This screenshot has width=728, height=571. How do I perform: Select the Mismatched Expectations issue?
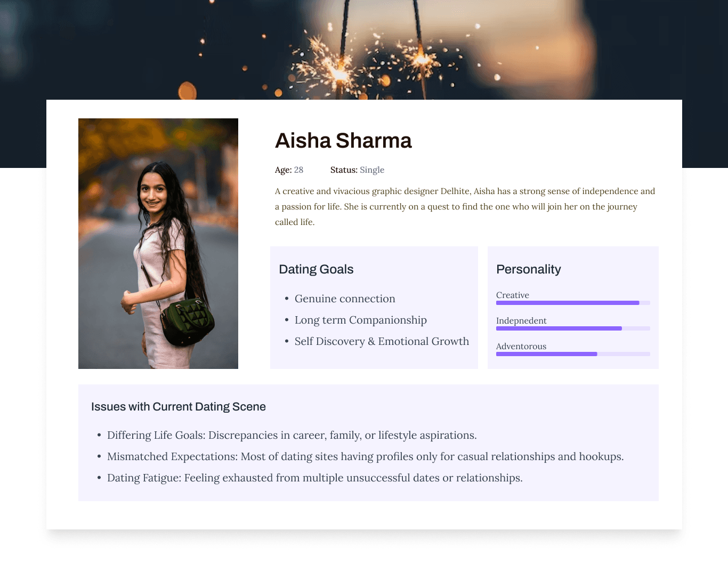click(365, 456)
